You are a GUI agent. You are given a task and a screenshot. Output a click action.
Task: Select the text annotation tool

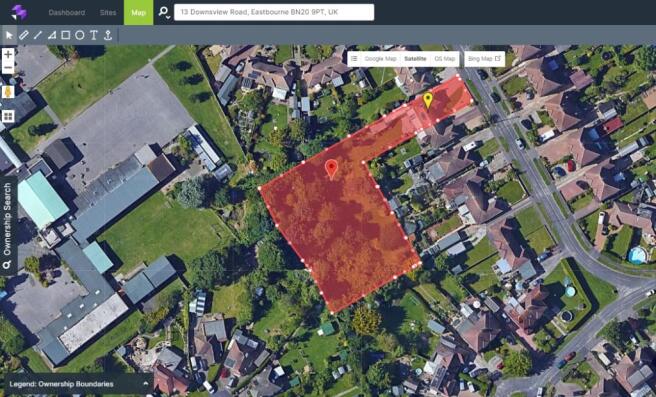(x=94, y=35)
